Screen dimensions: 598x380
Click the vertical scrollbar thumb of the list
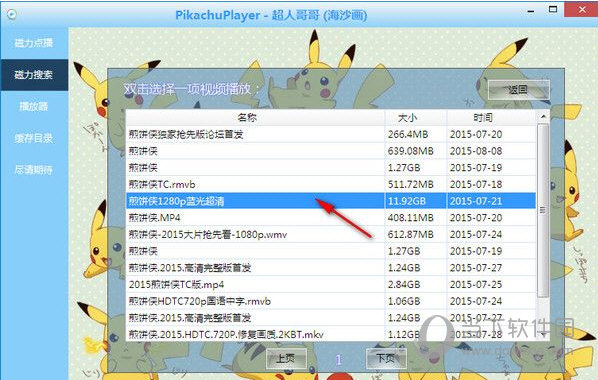[543, 211]
